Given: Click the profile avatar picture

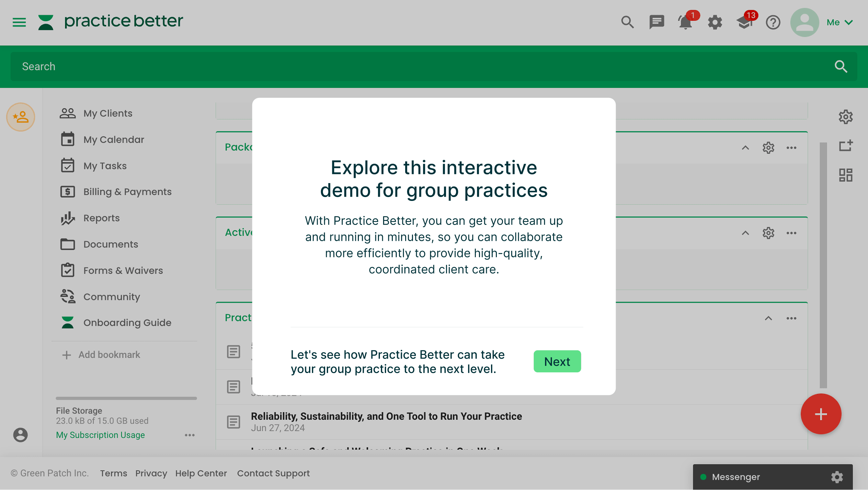Looking at the screenshot, I should click(805, 22).
